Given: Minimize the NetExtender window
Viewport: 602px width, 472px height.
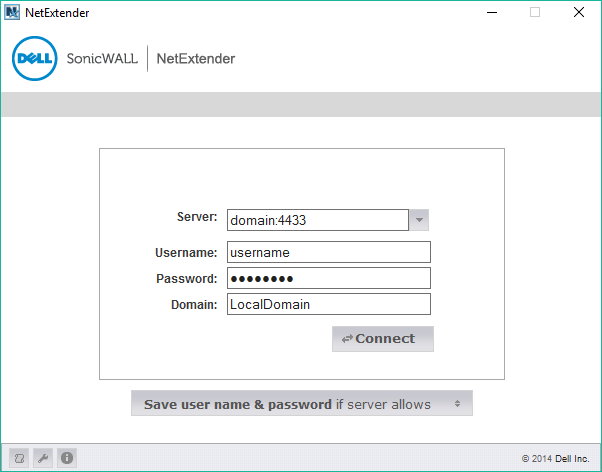Looking at the screenshot, I should tap(489, 12).
